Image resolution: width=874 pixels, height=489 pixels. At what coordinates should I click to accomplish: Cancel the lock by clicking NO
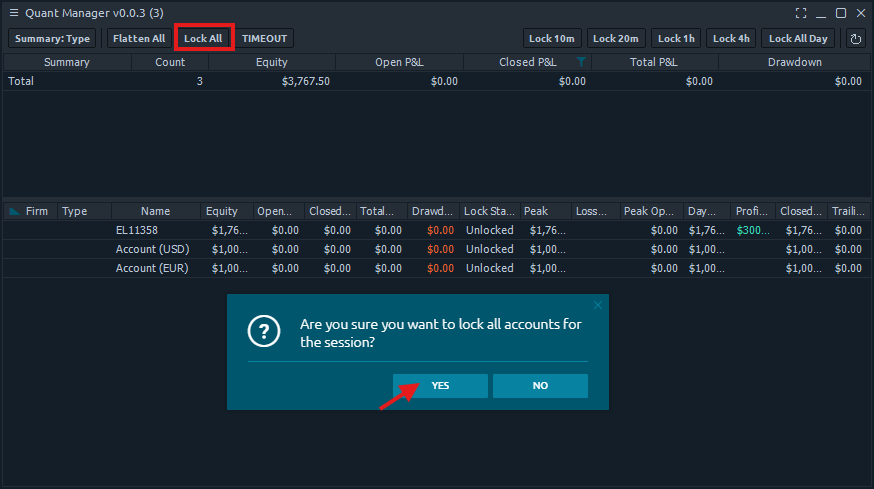coord(540,386)
